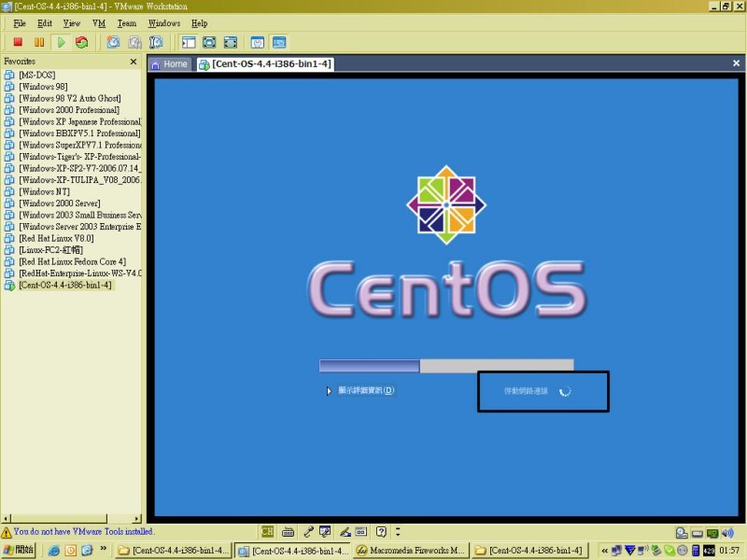The height and width of the screenshot is (560, 747).
Task: Select [MS-DOS] in Favorites
Action: click(x=37, y=75)
